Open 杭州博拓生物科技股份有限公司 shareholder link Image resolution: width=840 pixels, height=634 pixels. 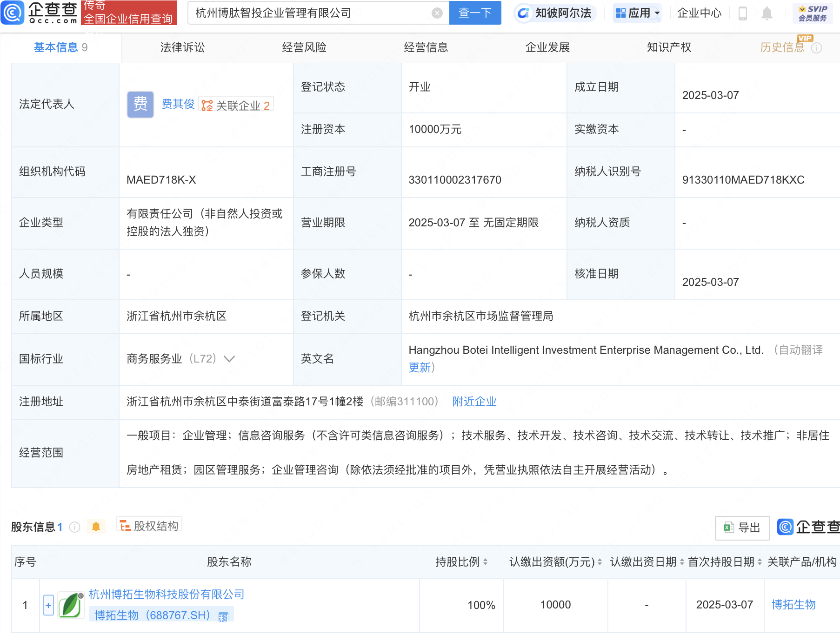[x=167, y=594]
